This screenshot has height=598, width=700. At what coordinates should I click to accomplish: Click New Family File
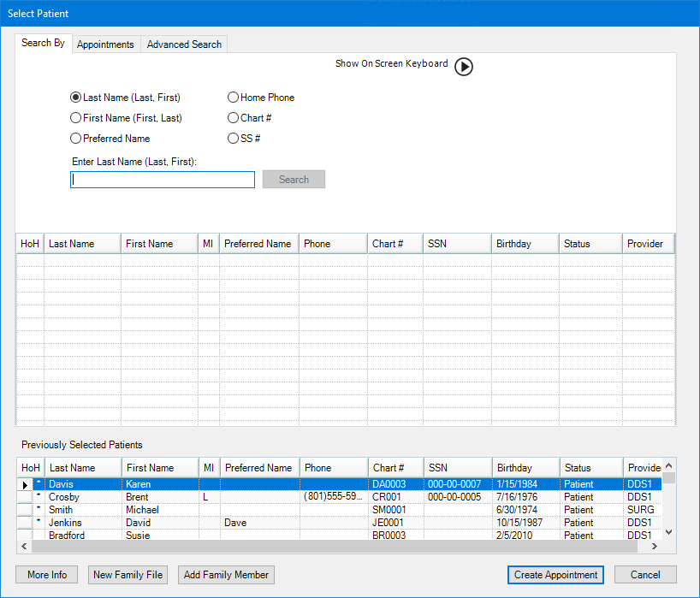click(x=128, y=574)
